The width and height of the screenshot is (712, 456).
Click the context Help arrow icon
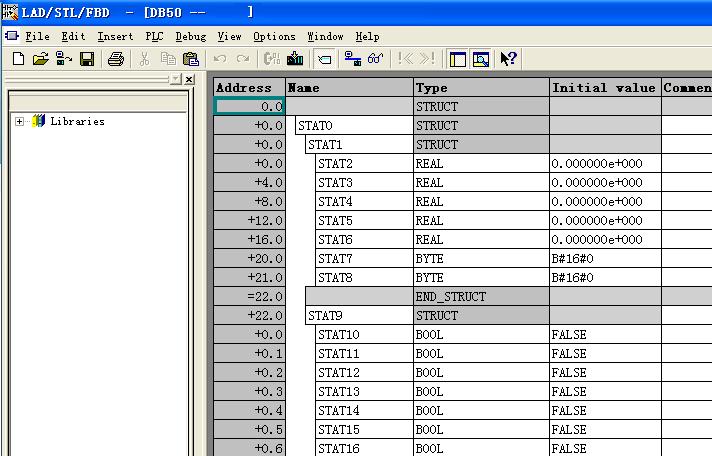(x=508, y=59)
